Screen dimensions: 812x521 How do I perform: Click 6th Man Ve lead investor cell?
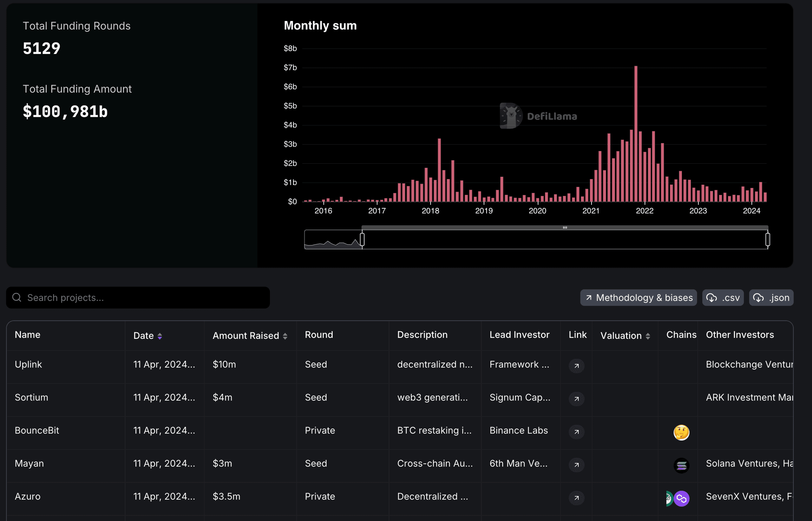(518, 464)
